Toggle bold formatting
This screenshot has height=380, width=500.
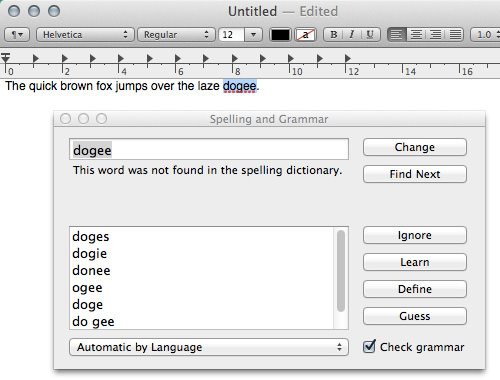(x=333, y=35)
